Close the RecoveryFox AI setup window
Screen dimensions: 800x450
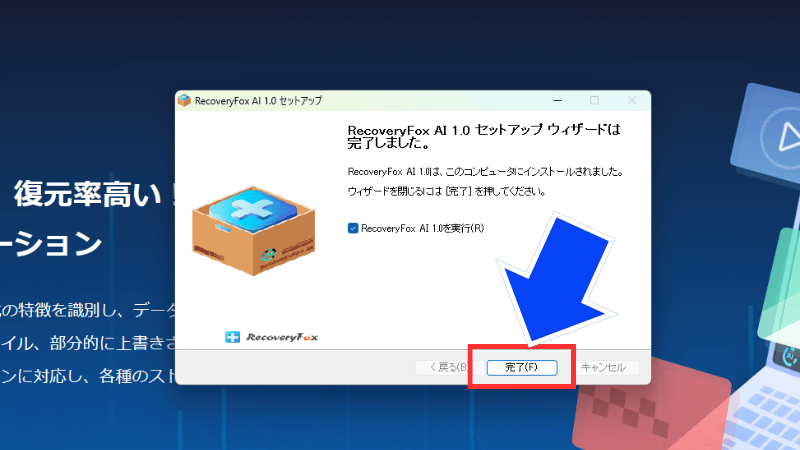(x=632, y=101)
